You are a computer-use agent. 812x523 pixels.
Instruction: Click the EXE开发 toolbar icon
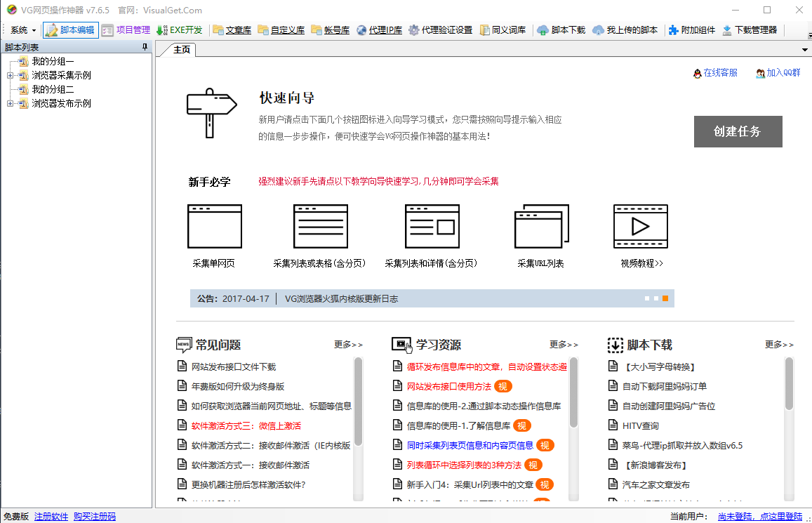pyautogui.click(x=179, y=30)
